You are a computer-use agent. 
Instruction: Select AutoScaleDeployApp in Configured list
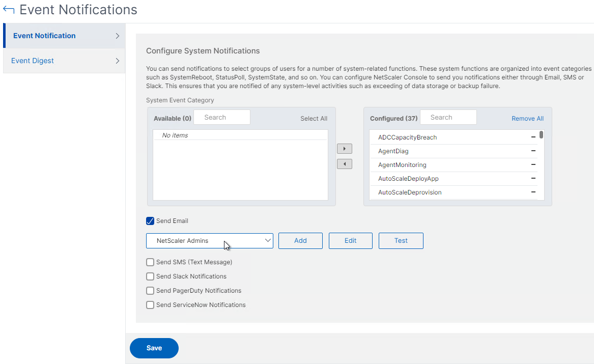454,178
